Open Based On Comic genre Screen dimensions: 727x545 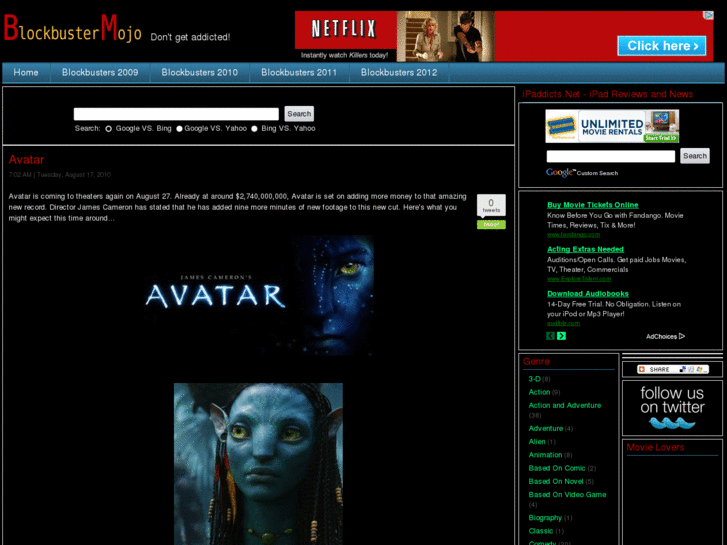557,468
